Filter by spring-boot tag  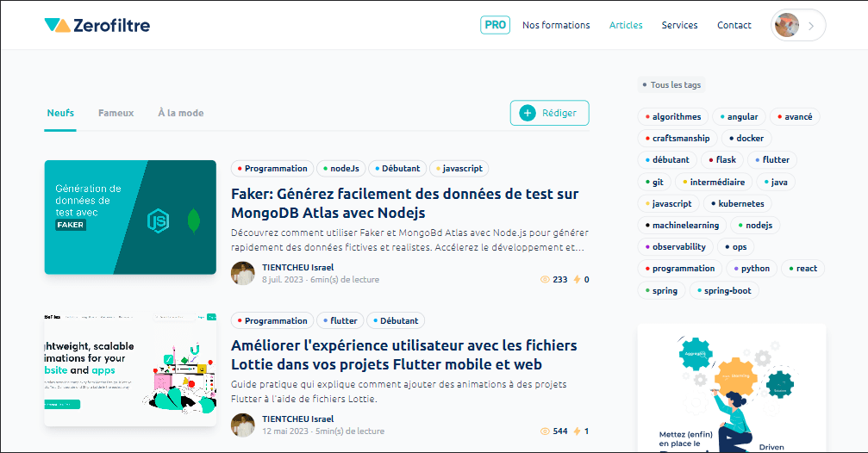(724, 290)
